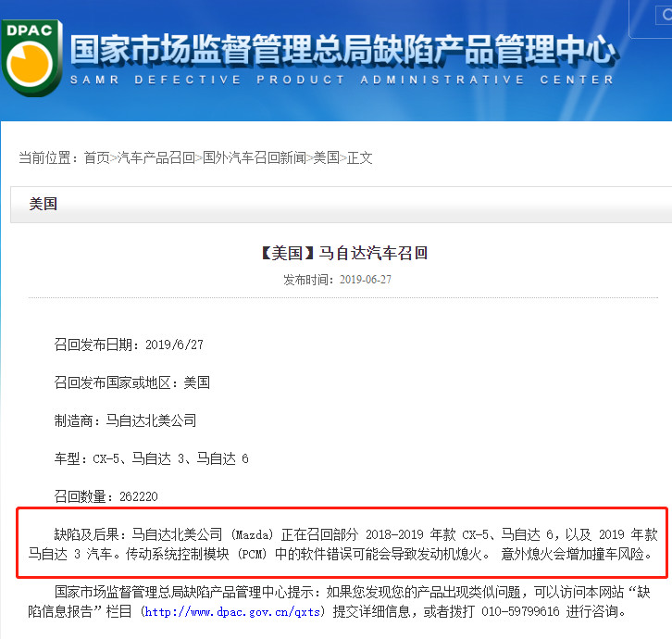
Task: Click the 制造商 马自达北美公司 line
Action: click(126, 420)
